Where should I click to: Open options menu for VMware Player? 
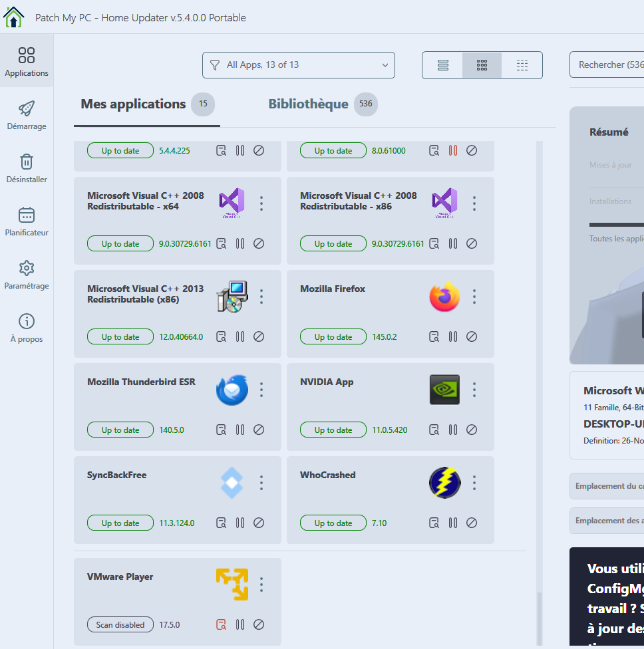click(261, 584)
